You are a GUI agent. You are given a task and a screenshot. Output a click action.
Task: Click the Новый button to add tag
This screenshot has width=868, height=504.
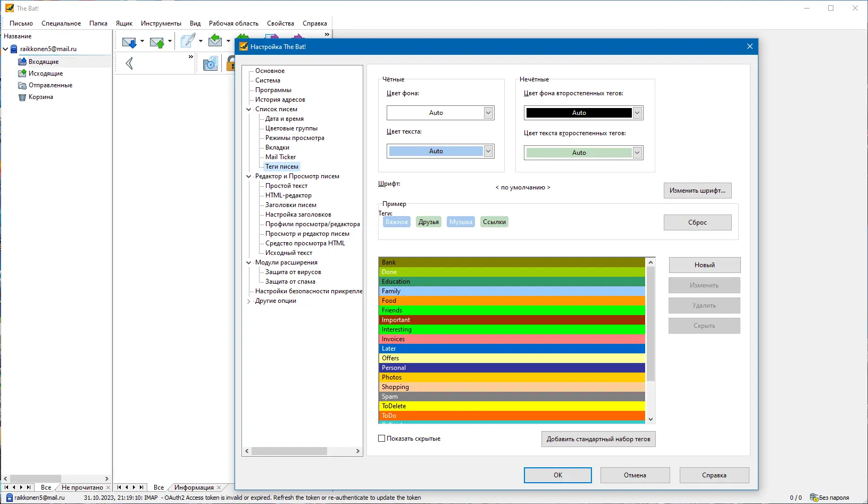(x=704, y=265)
